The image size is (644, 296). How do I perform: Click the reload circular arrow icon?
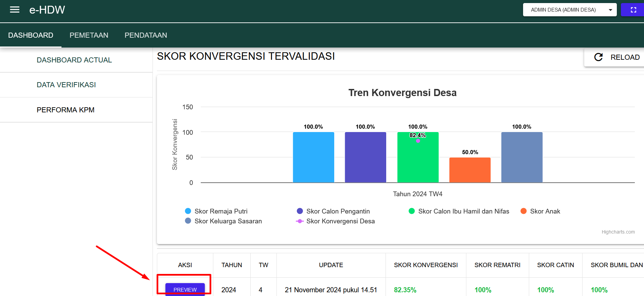598,57
